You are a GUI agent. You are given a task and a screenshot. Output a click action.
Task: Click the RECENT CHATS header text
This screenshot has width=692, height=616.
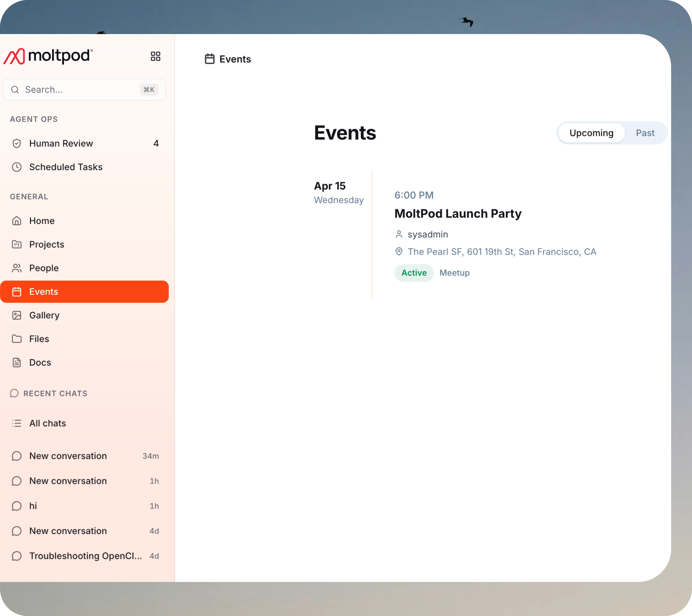pos(55,394)
